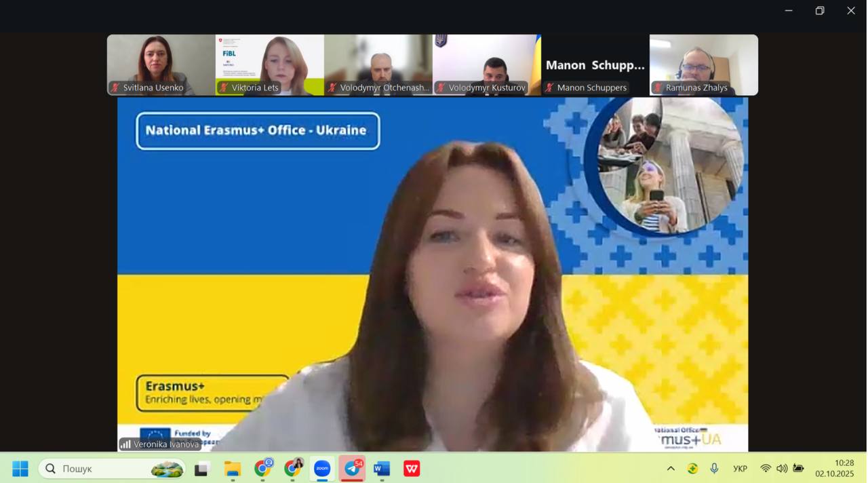Select Ramunas Zhalys' video thumbnail
The width and height of the screenshot is (868, 483).
[703, 64]
